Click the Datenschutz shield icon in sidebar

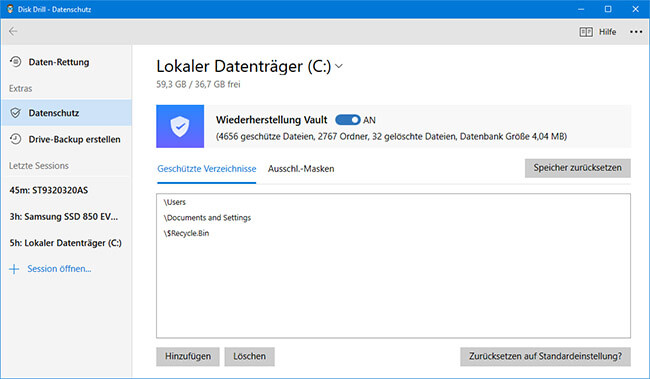coord(15,113)
